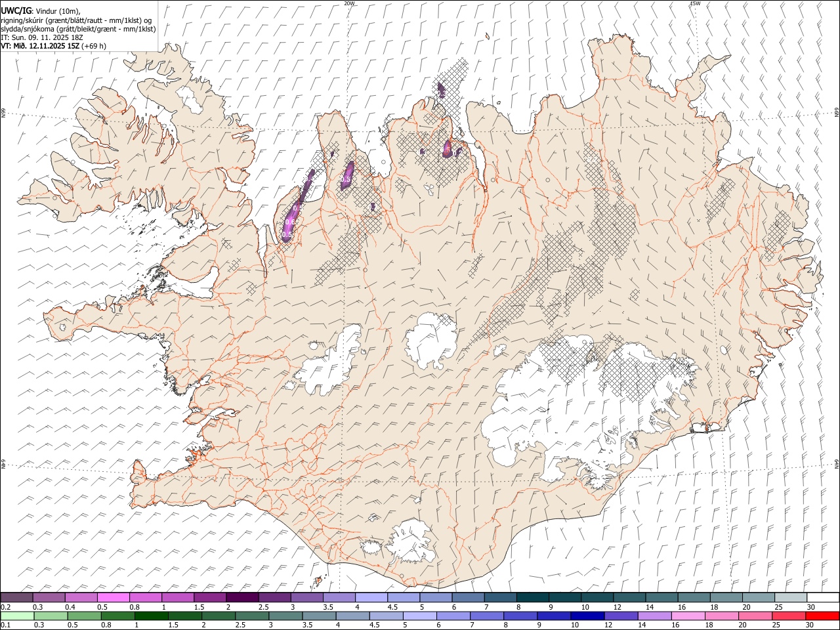840x630 pixels.
Task: Select the darkest purple swatch labeled 2
Action: (x=242, y=598)
